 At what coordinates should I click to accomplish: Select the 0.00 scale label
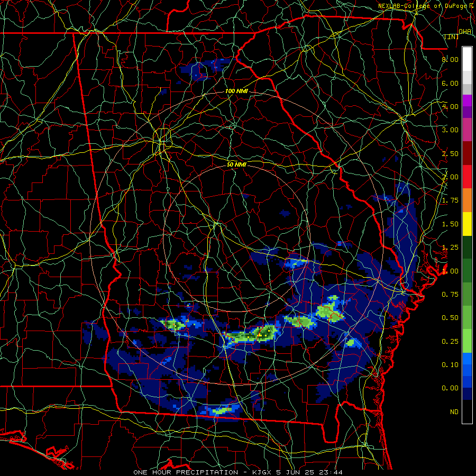tap(450, 388)
